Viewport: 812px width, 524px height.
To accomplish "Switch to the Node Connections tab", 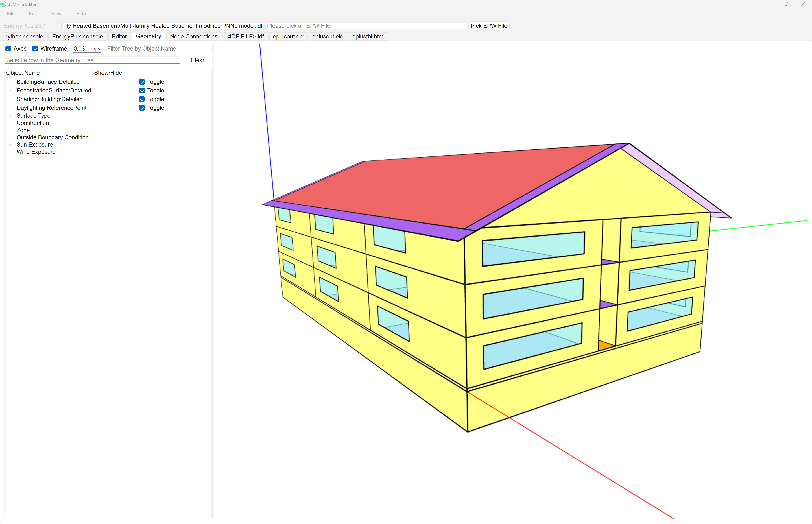I will pyautogui.click(x=194, y=36).
